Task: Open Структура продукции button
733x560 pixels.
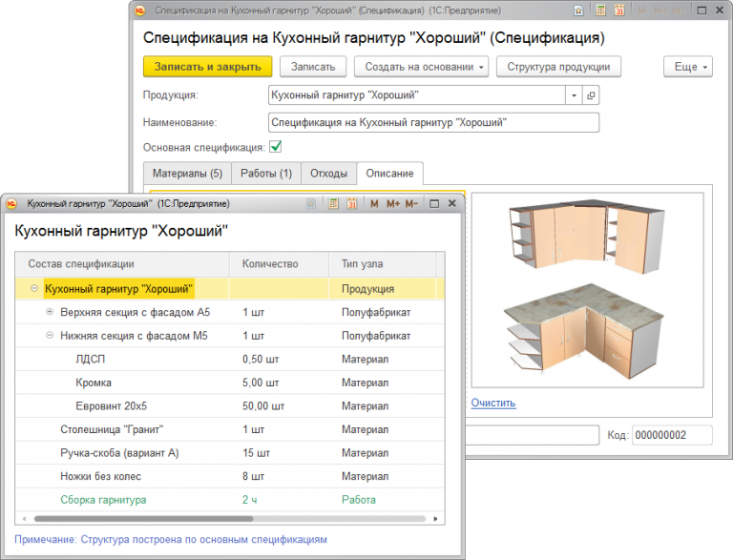Action: pyautogui.click(x=558, y=67)
